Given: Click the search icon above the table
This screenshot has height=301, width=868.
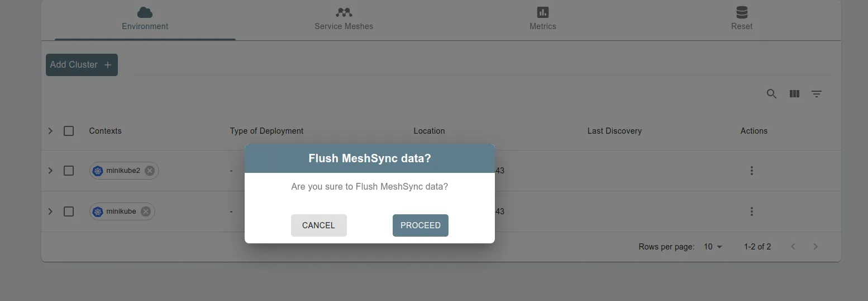Looking at the screenshot, I should click(771, 94).
